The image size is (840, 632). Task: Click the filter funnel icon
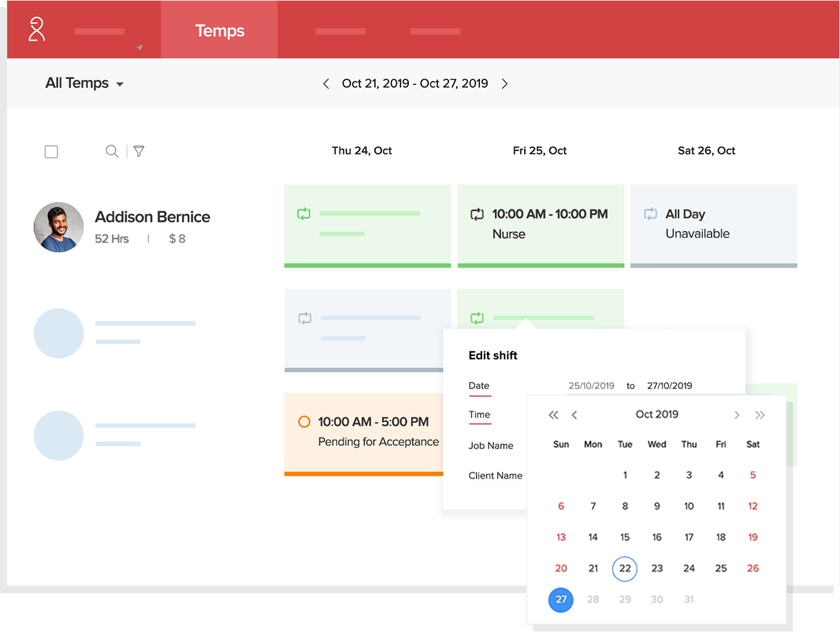point(139,151)
